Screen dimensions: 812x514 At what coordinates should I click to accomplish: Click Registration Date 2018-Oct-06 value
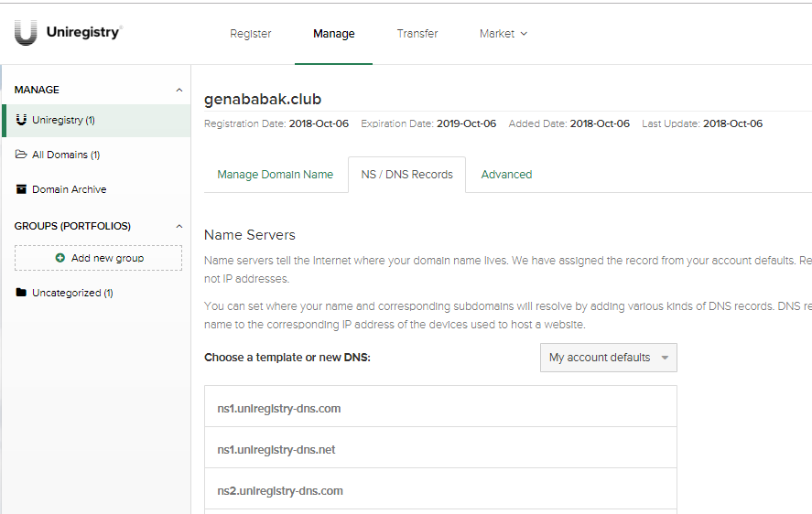coord(319,123)
